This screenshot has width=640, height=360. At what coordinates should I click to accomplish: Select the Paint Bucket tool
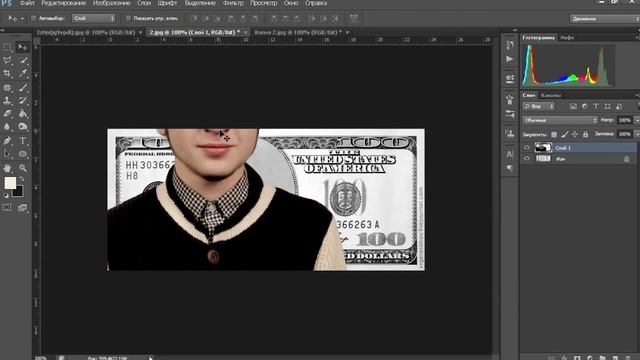(23, 114)
